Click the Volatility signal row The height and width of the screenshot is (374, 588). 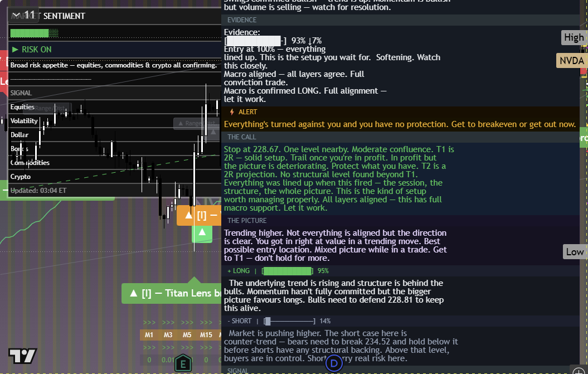coord(115,121)
